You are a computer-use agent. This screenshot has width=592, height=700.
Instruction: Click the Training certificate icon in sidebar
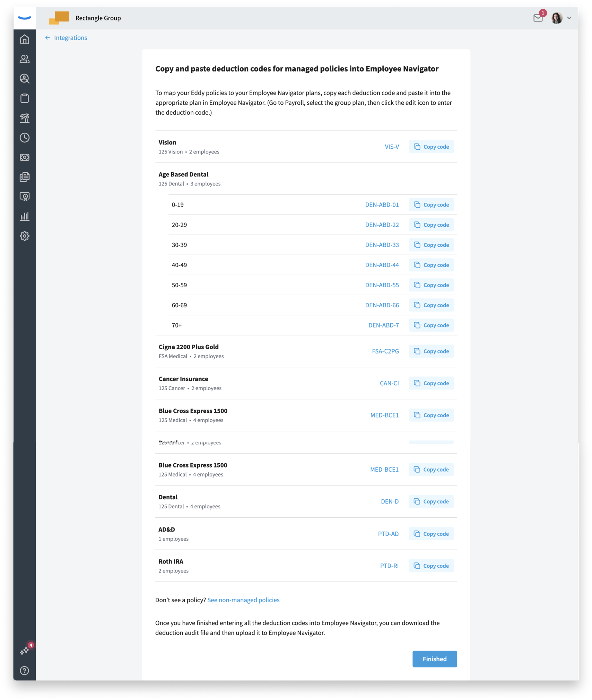25,196
